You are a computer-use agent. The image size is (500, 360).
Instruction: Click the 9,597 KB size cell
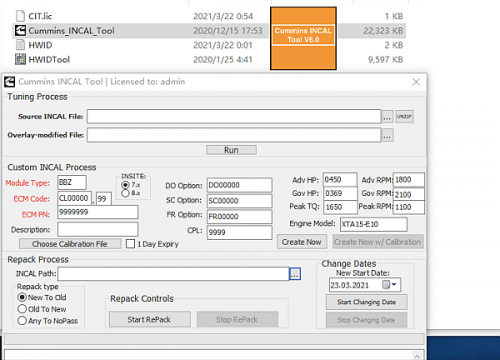click(385, 59)
